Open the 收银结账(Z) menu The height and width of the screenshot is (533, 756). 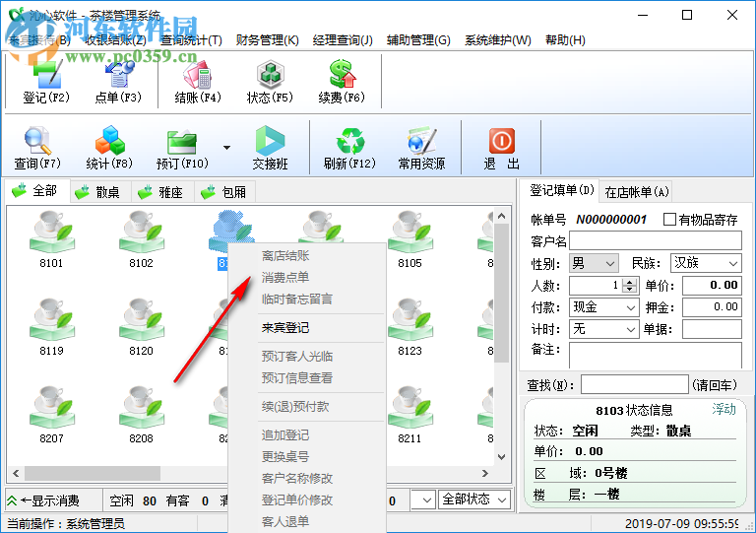[115, 40]
